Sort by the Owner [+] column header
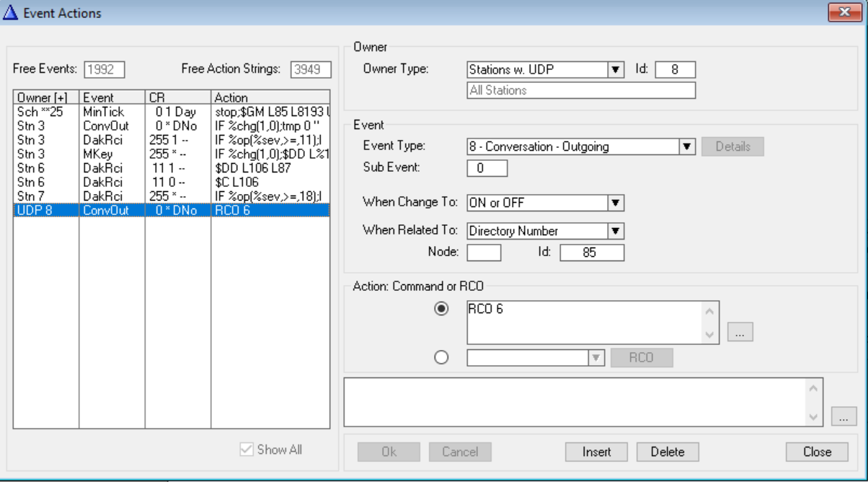The image size is (868, 482). coord(45,97)
